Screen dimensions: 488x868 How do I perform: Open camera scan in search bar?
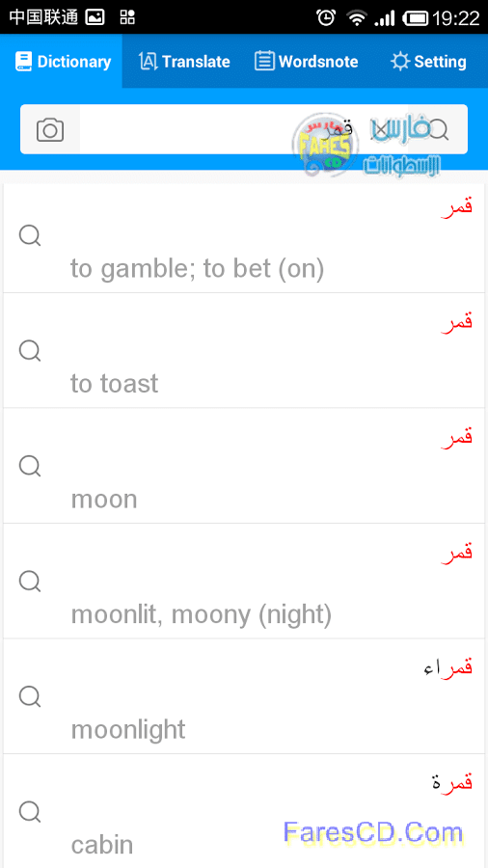(50, 129)
